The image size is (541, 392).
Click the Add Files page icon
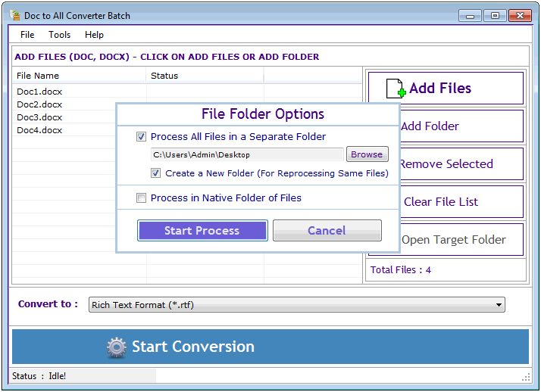coord(396,89)
